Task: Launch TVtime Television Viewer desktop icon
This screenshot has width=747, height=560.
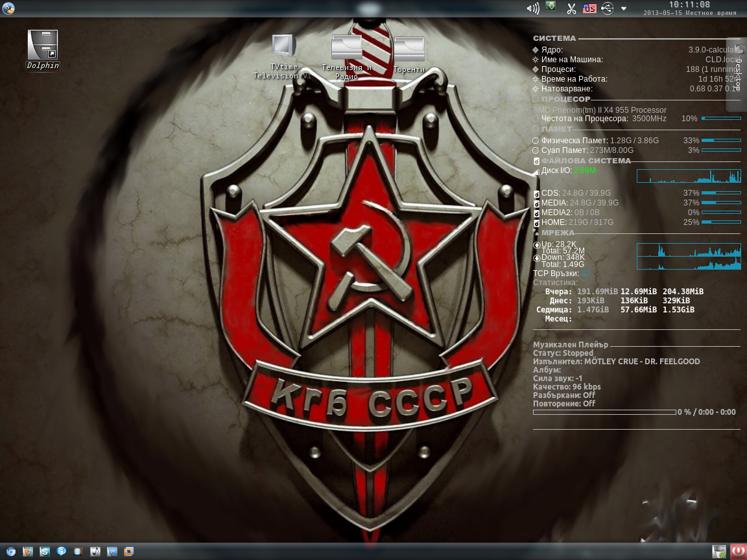Action: pos(283,57)
